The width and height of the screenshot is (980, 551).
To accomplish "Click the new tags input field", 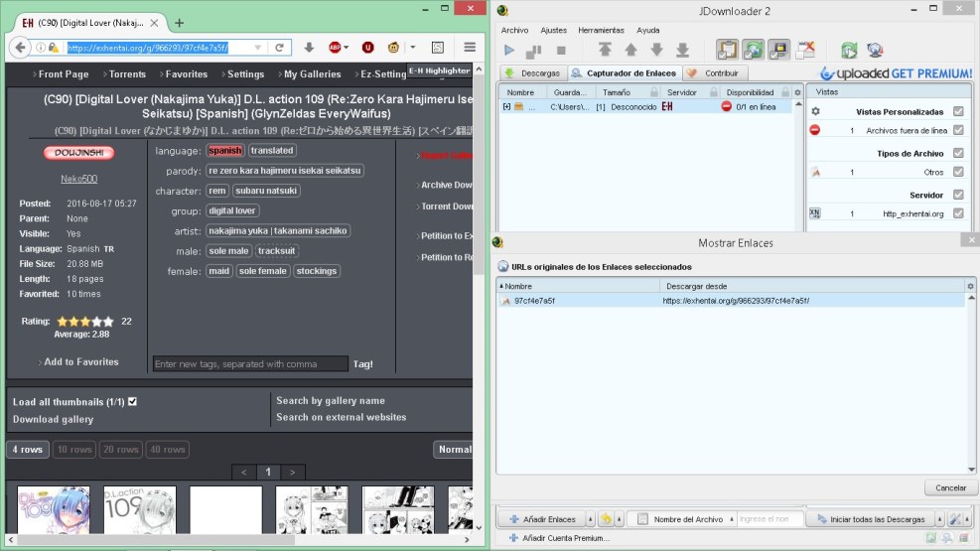I will (x=250, y=364).
